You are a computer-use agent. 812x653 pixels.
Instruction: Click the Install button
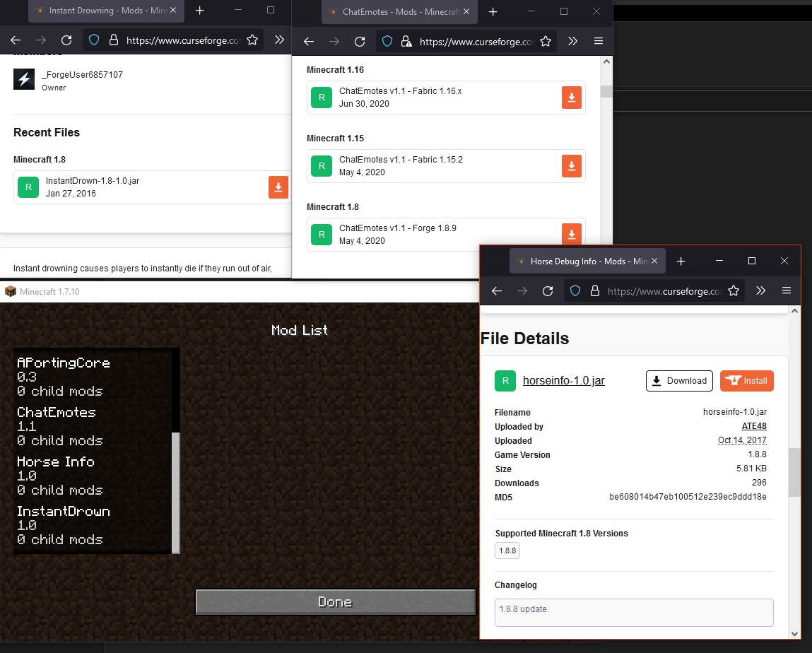[x=747, y=381]
